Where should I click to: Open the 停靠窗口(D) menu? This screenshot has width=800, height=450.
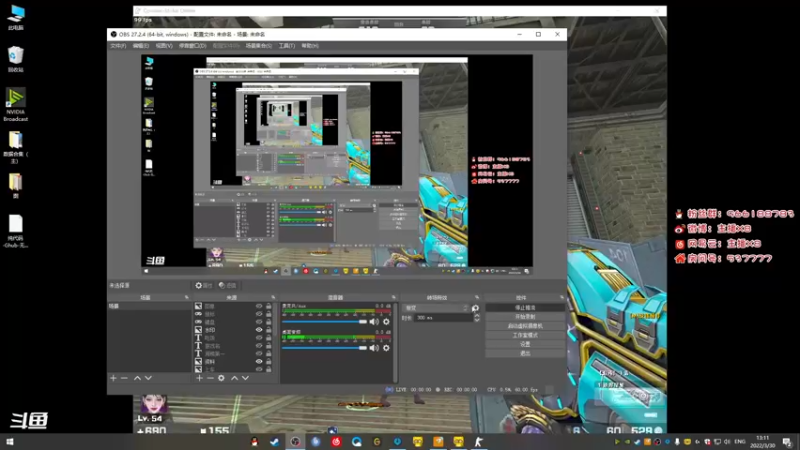coord(192,46)
